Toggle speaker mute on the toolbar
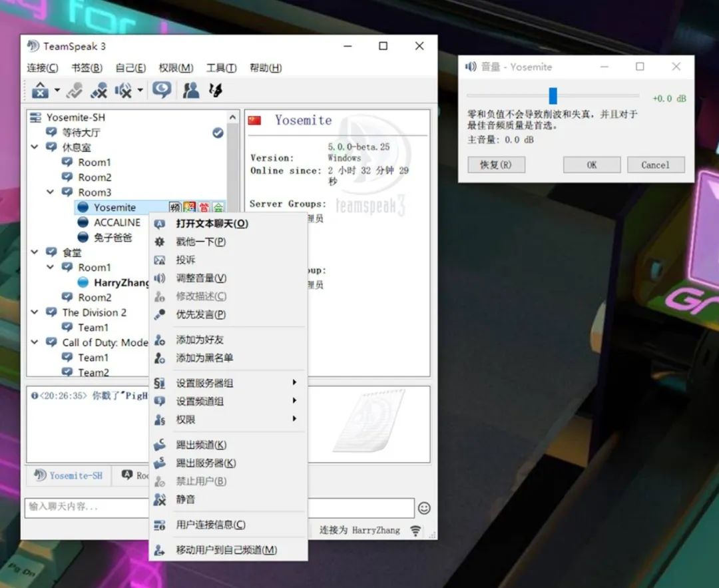This screenshot has width=719, height=588. (123, 91)
